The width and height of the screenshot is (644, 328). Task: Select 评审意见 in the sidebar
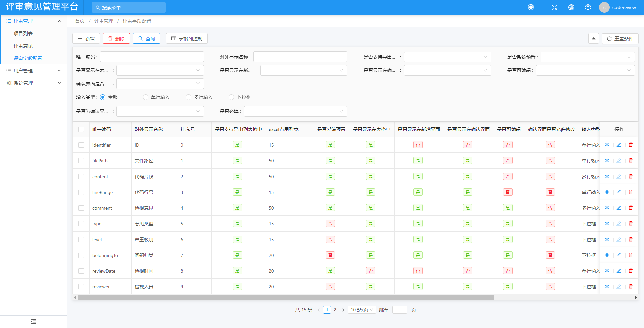pos(23,46)
